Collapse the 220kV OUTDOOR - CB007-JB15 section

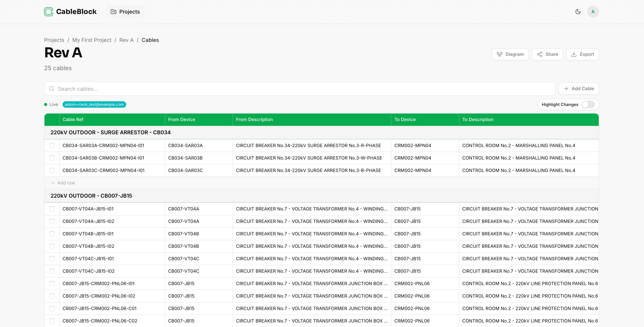[91, 196]
